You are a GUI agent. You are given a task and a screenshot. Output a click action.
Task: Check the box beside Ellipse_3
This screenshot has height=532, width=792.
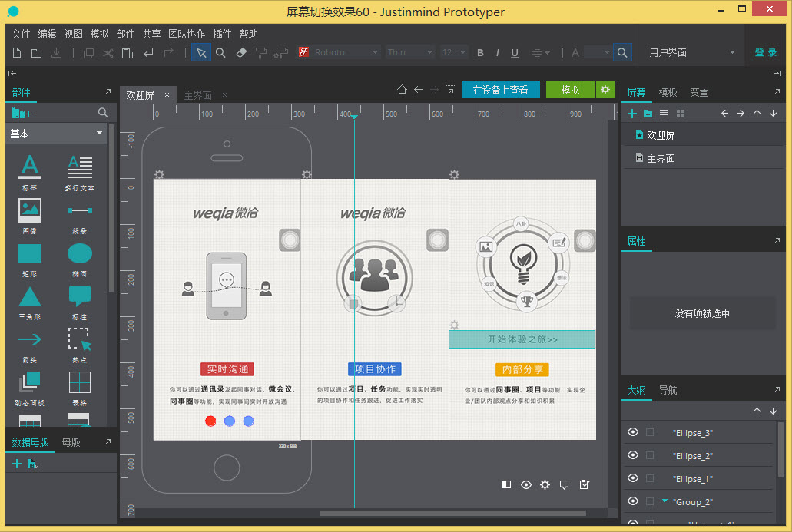(650, 432)
